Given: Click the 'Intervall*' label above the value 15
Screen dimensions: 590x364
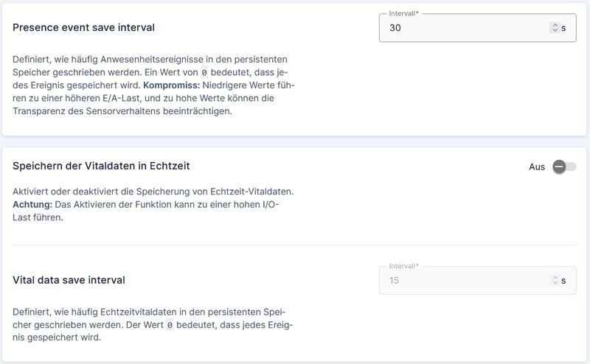Looking at the screenshot, I should (x=403, y=266).
